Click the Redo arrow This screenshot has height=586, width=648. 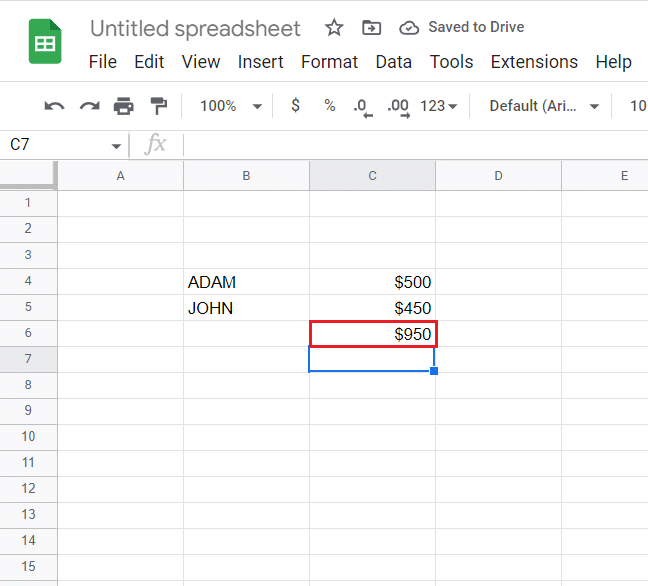point(90,106)
